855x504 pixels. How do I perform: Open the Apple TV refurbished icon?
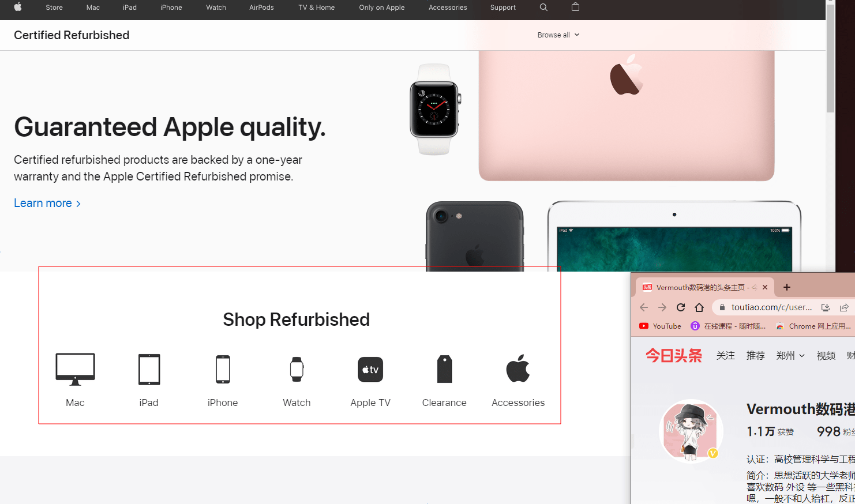click(x=370, y=369)
